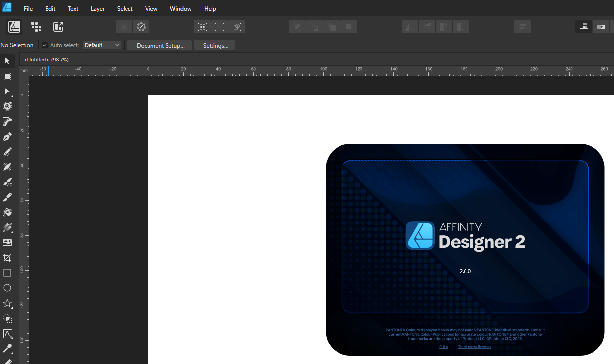Screen dimensions: 614x364
Task: Select the Colour Picker tool
Action: pyautogui.click(x=7, y=348)
